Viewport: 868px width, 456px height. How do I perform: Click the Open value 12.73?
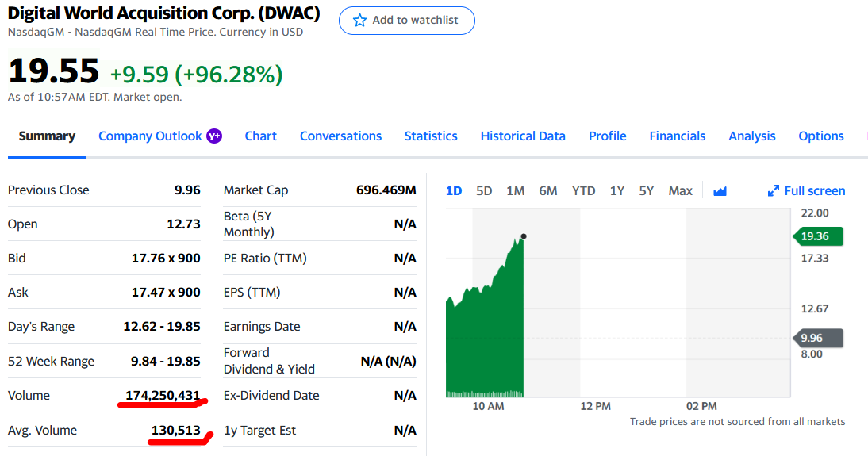[x=183, y=224]
